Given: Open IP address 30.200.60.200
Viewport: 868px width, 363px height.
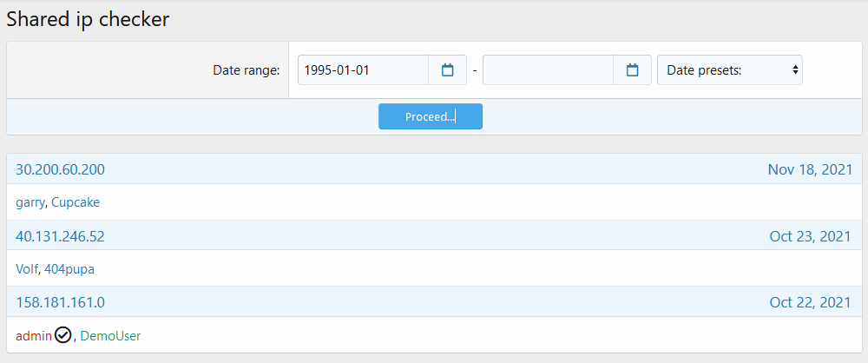Looking at the screenshot, I should click(60, 169).
